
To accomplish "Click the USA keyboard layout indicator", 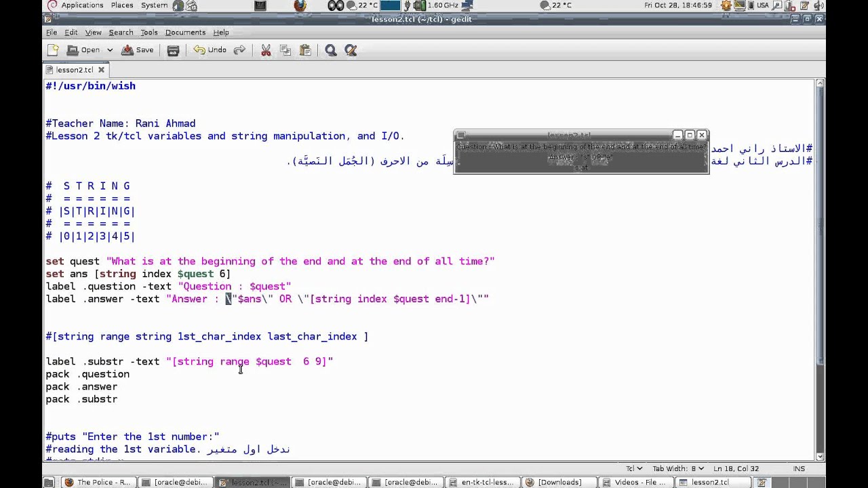I will pyautogui.click(x=762, y=5).
